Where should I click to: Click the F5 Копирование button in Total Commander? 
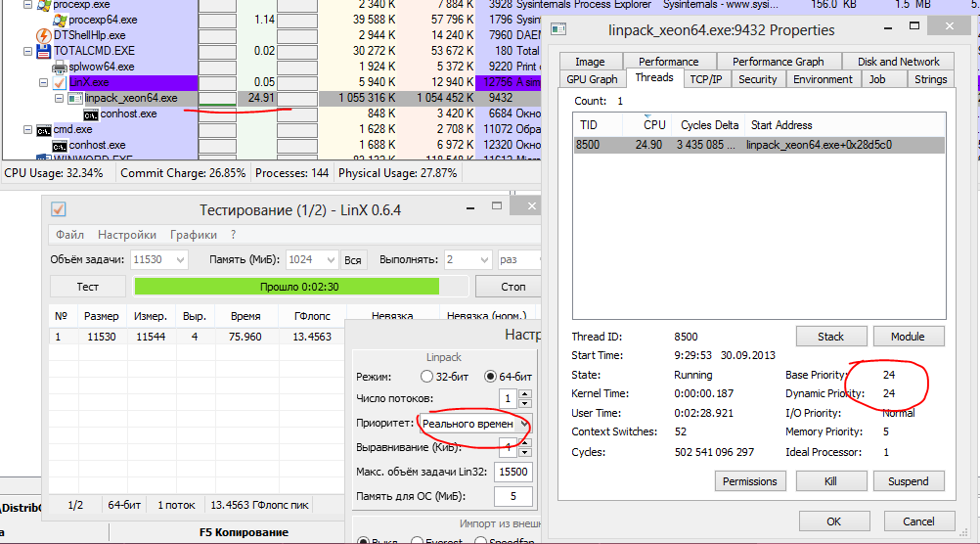tap(244, 532)
